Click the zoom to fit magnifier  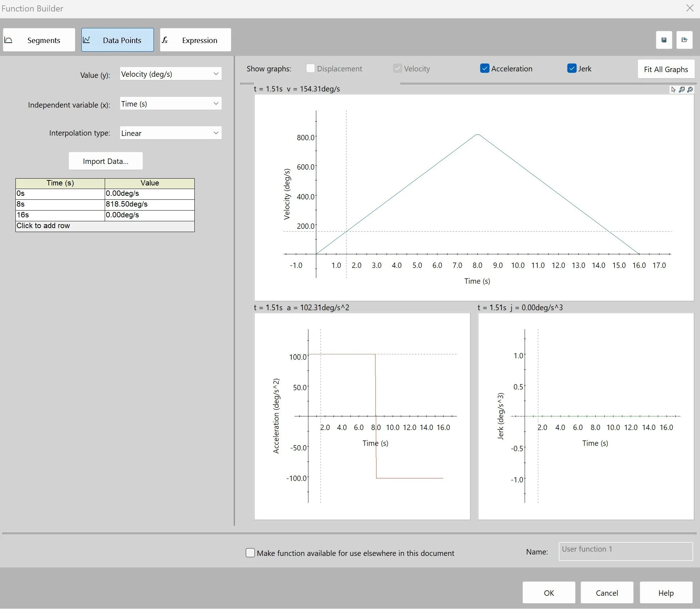(x=690, y=90)
